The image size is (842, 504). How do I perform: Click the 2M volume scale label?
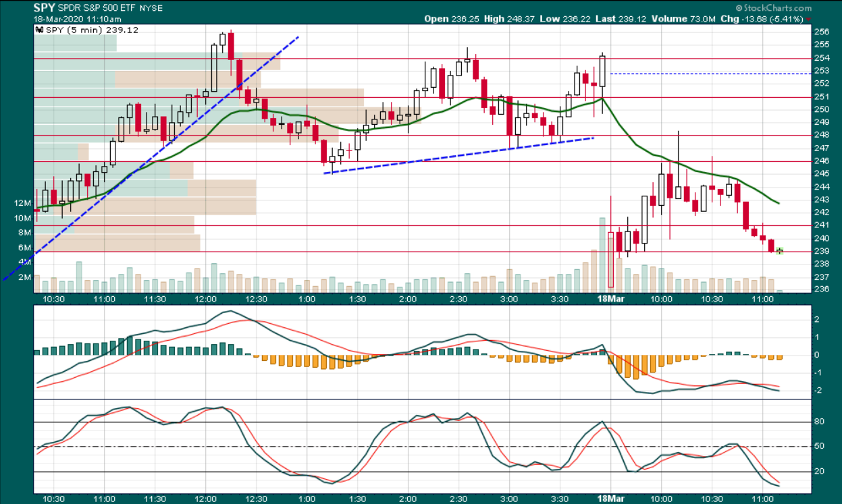pyautogui.click(x=26, y=277)
